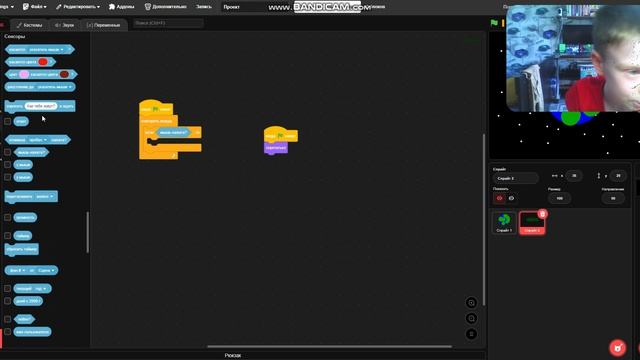Screen dimensions: 640x360
Task: Click the sprite x coordinate field
Action: 574,176
